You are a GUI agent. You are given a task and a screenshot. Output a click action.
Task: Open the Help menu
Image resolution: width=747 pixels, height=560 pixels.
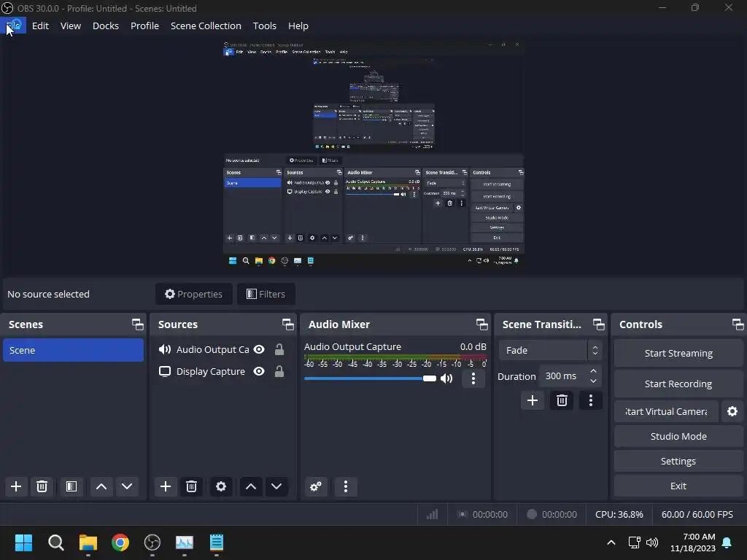pos(298,26)
